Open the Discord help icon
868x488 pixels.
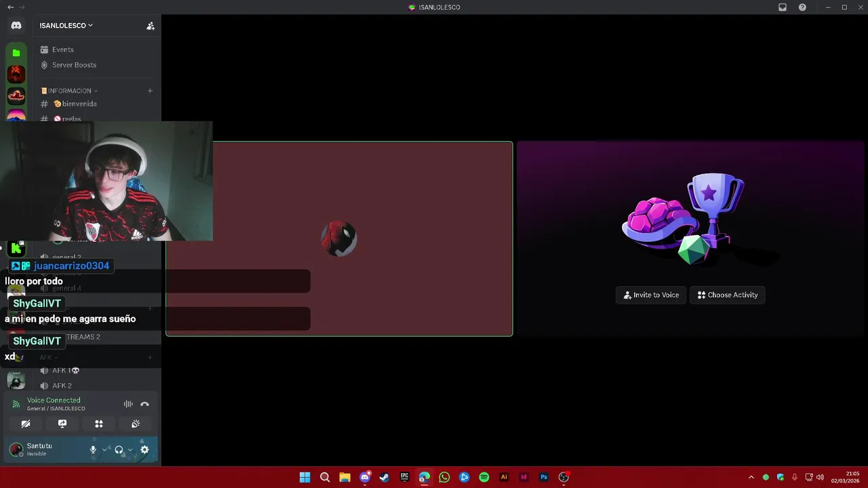click(802, 7)
